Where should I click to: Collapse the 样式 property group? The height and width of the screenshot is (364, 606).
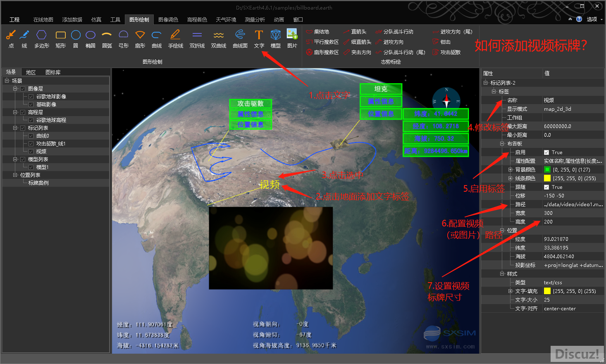click(502, 274)
